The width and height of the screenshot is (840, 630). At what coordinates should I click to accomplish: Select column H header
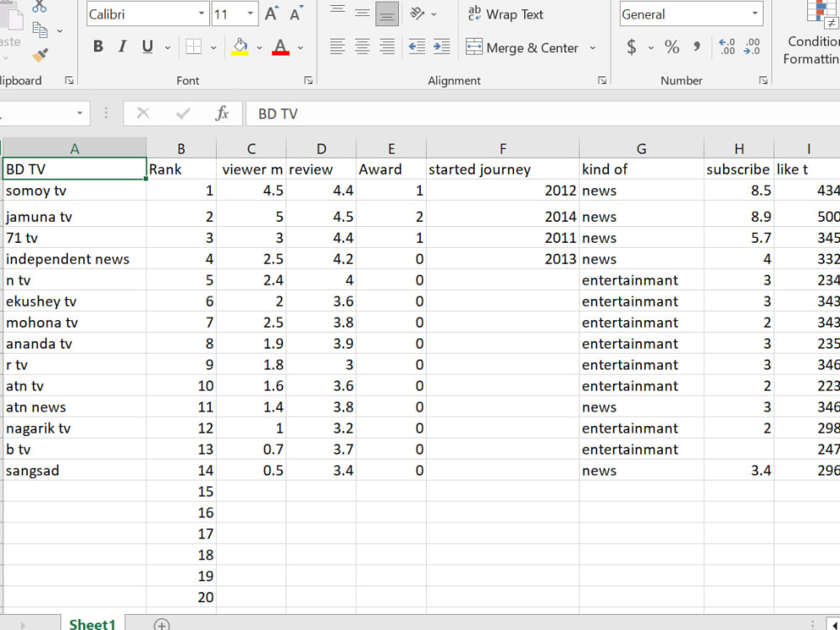coord(738,149)
